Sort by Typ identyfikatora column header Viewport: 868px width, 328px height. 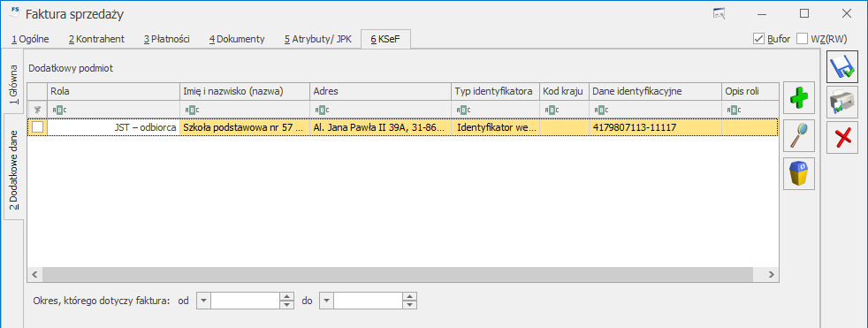point(496,91)
